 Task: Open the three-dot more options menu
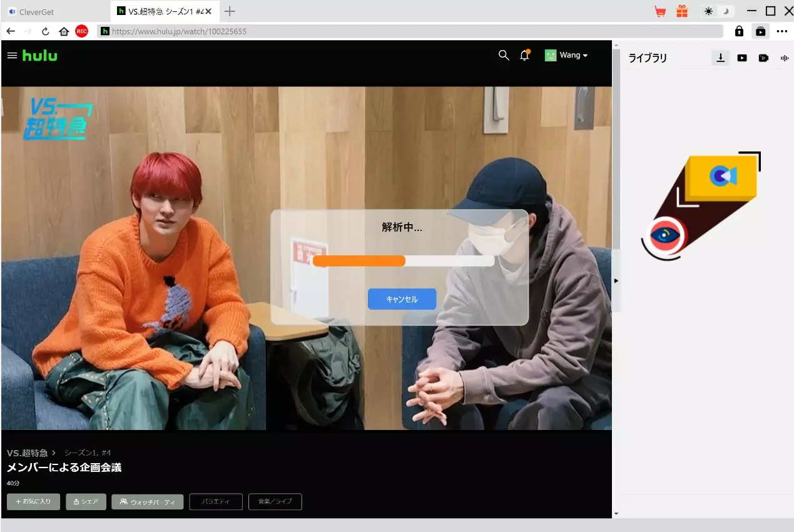coord(782,31)
